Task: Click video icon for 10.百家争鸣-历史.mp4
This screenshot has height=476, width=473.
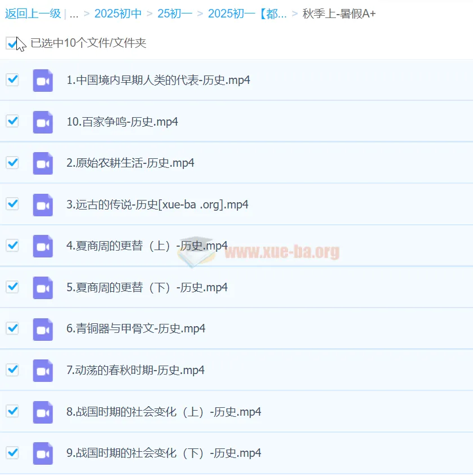Action: point(42,122)
